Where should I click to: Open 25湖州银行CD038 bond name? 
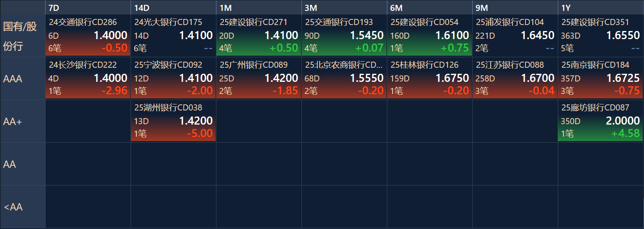point(168,108)
